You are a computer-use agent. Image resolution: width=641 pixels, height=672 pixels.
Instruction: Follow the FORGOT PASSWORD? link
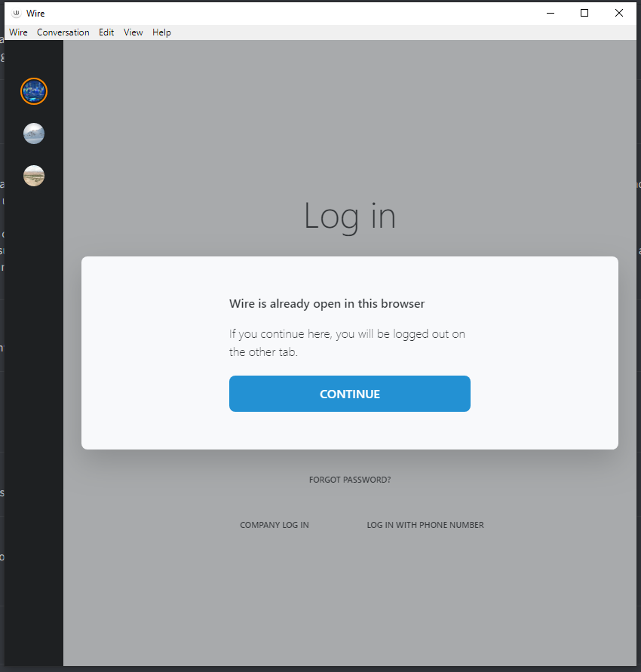[350, 480]
